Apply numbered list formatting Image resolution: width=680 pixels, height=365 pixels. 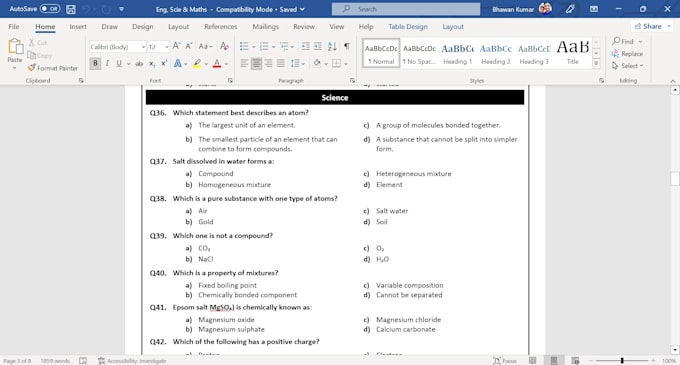[x=263, y=46]
